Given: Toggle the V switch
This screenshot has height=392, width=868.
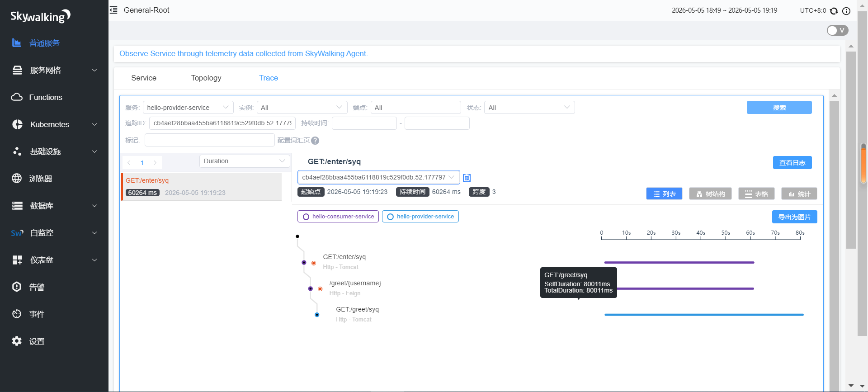Looking at the screenshot, I should [x=837, y=30].
